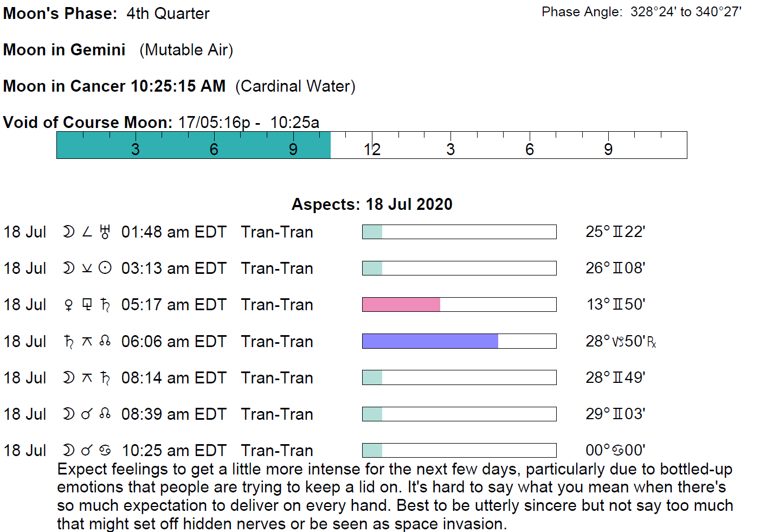The height and width of the screenshot is (532, 766).
Task: Click the Sun glyph in 03:13 am row
Action: (x=105, y=268)
